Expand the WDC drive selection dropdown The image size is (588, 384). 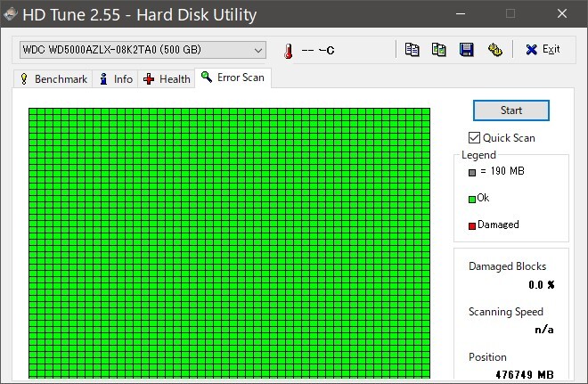pyautogui.click(x=257, y=49)
